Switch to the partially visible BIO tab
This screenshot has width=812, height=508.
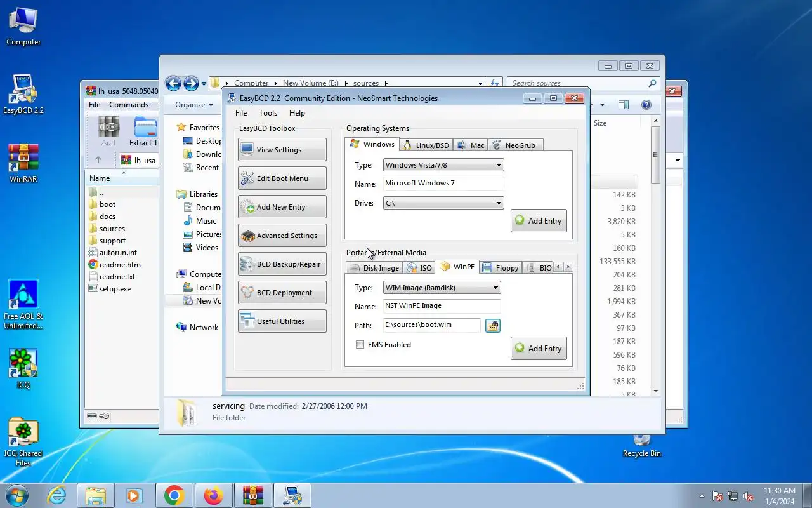coord(540,268)
